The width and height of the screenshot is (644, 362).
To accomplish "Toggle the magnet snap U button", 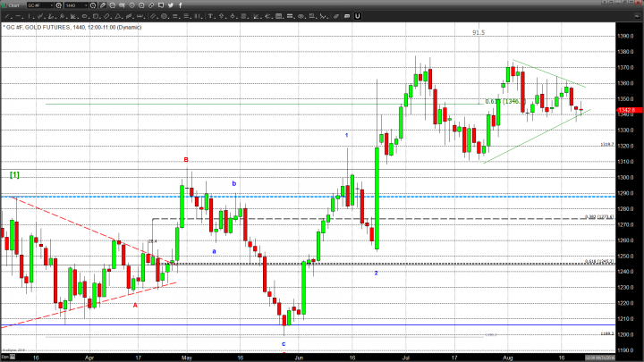I will pyautogui.click(x=357, y=16).
